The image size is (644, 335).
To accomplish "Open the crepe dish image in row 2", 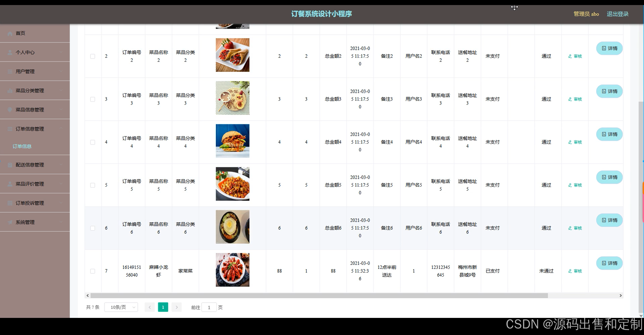I will [x=232, y=55].
